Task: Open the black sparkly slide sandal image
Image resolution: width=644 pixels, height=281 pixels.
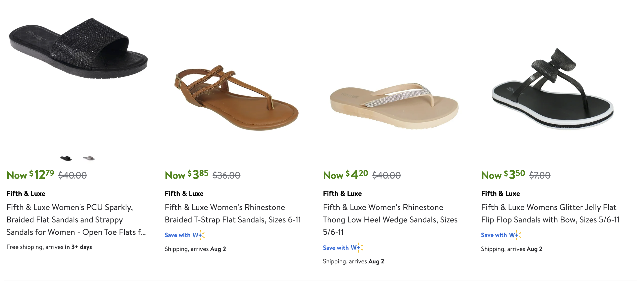Action: pyautogui.click(x=79, y=48)
